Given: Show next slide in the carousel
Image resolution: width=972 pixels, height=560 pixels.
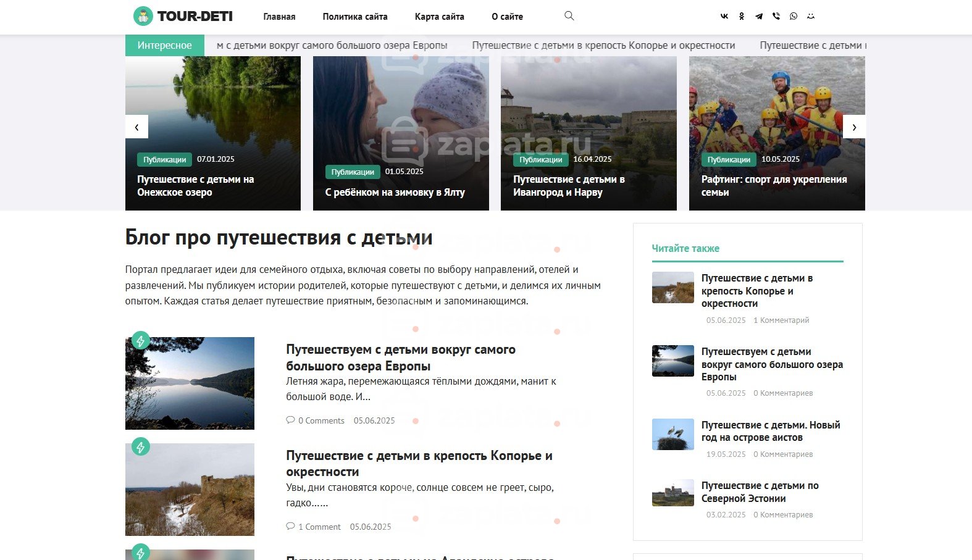Looking at the screenshot, I should pos(854,127).
